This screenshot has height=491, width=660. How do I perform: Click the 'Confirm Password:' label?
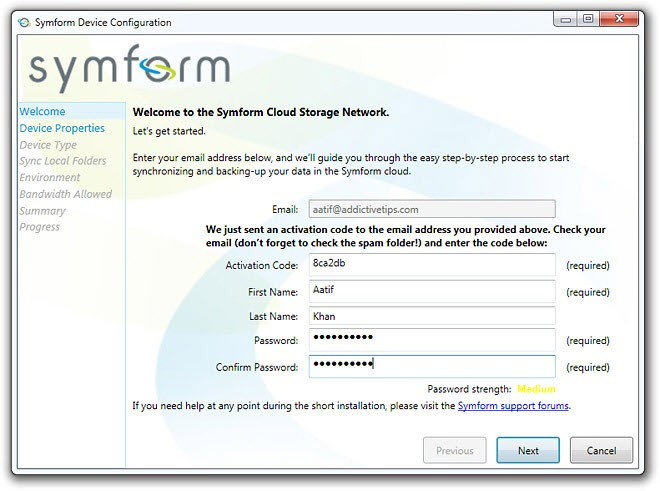coord(257,367)
